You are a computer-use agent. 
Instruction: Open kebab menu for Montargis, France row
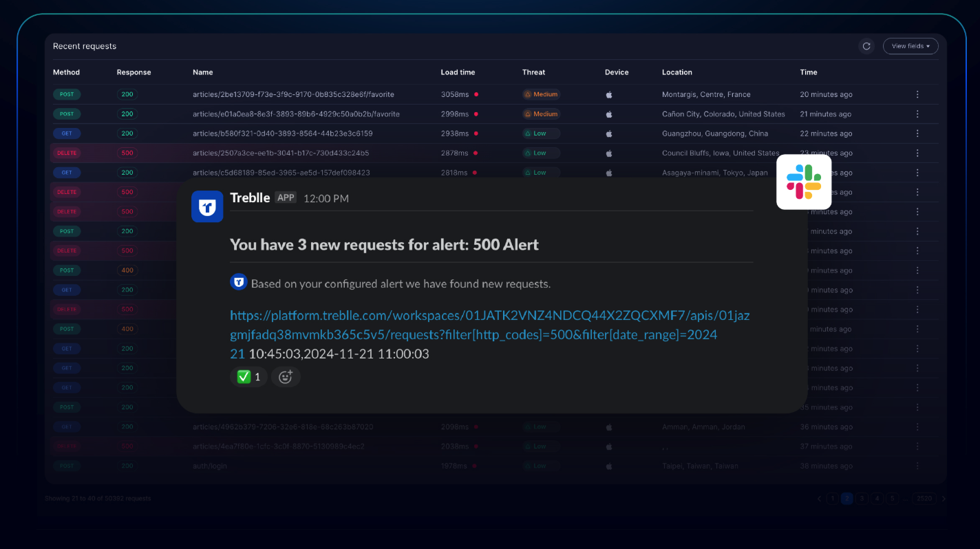pyautogui.click(x=917, y=94)
